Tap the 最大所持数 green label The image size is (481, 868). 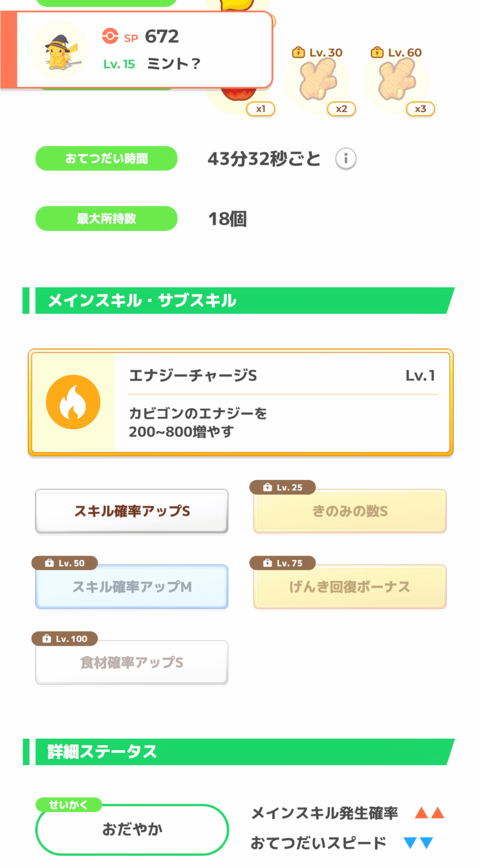[x=106, y=218]
